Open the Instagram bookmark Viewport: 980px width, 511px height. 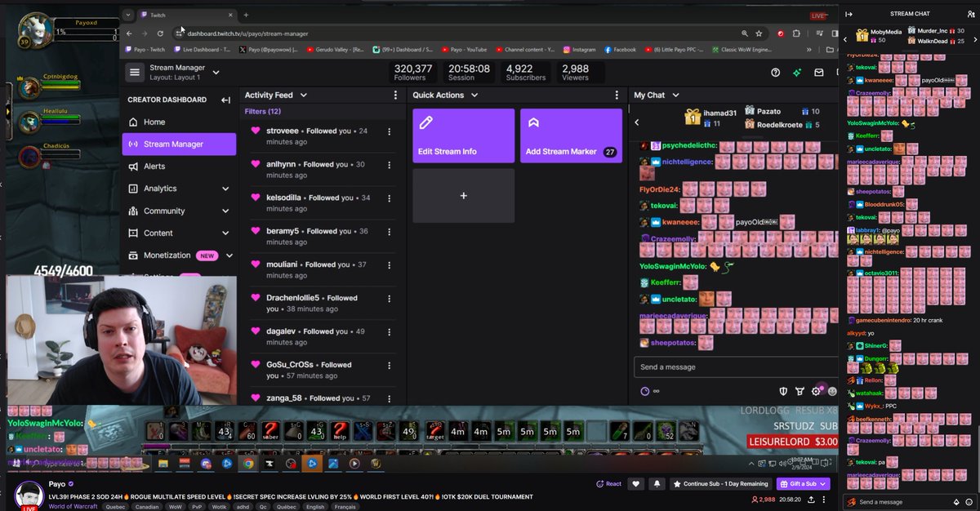[x=578, y=50]
